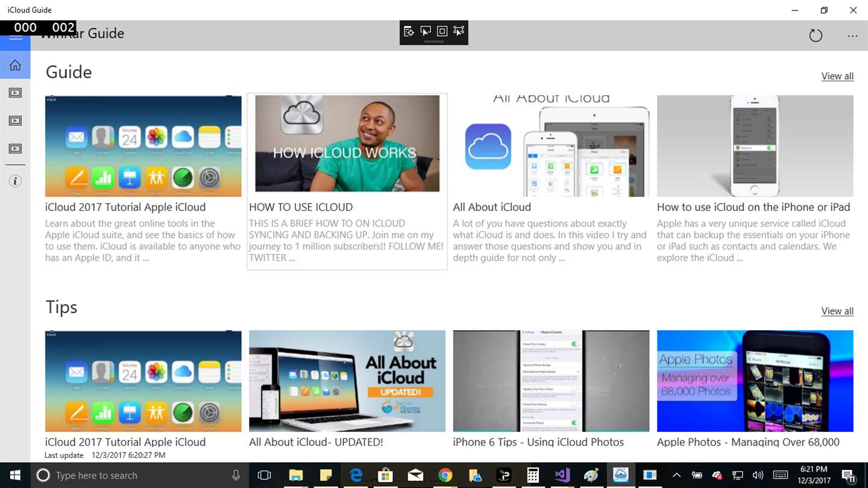Activate the microphone in the taskbar search box
Viewport: 868px width, 488px height.
pyautogui.click(x=236, y=475)
